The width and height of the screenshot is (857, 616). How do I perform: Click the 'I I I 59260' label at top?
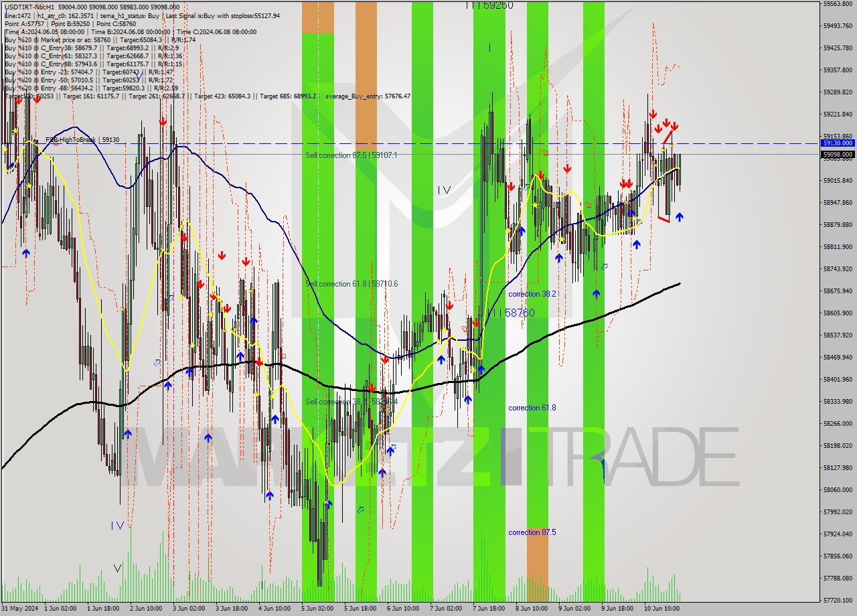tap(489, 5)
